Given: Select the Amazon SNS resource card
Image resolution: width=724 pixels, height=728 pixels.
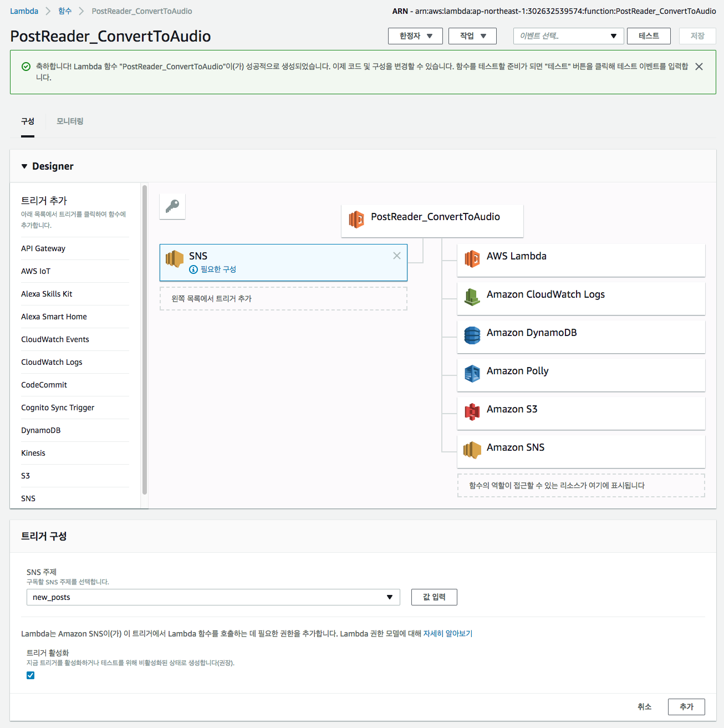Looking at the screenshot, I should point(581,451).
